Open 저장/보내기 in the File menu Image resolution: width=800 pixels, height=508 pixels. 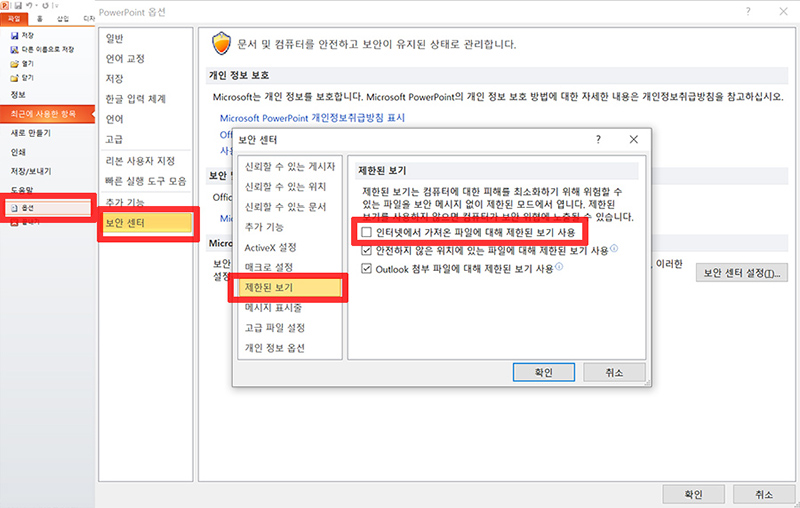click(31, 171)
